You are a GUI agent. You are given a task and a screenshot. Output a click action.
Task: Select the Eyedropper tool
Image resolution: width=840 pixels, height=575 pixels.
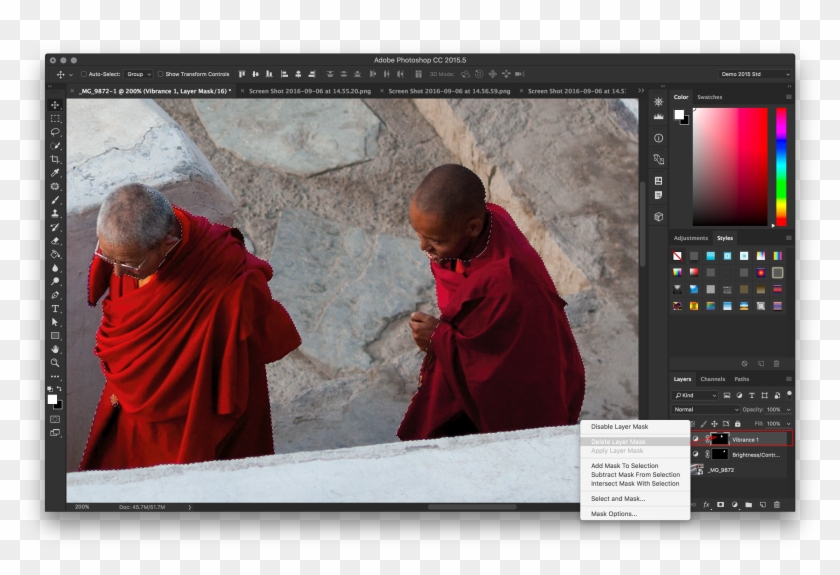tap(55, 173)
